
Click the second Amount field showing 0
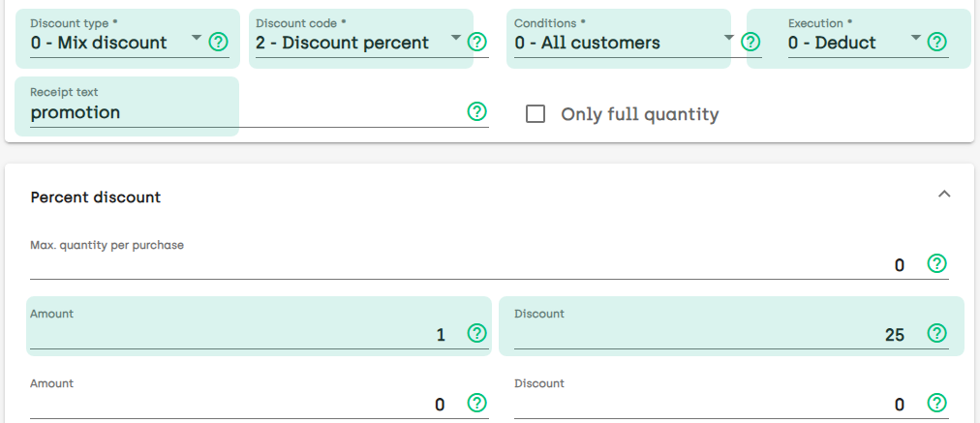pos(242,405)
